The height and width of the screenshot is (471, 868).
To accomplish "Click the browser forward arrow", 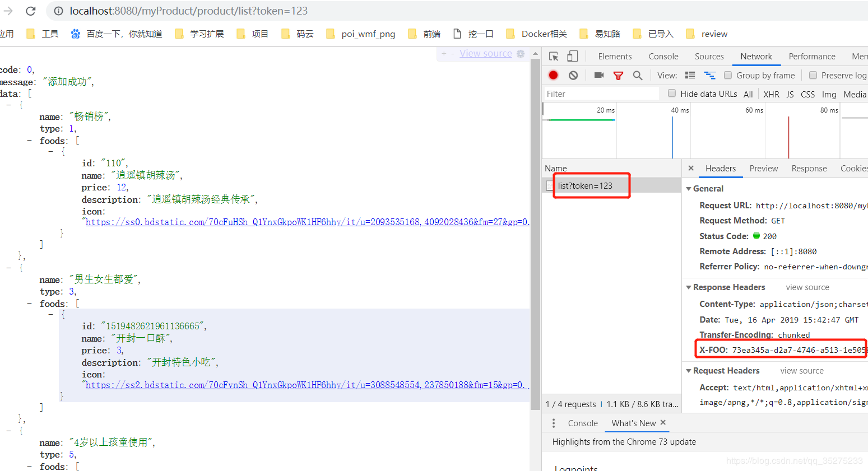I will coord(8,11).
